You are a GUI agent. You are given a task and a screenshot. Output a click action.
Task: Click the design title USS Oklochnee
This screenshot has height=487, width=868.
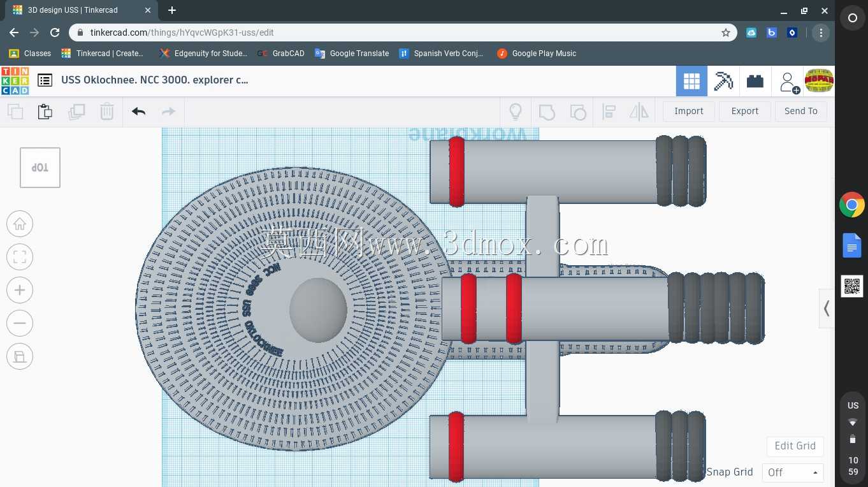pos(155,80)
